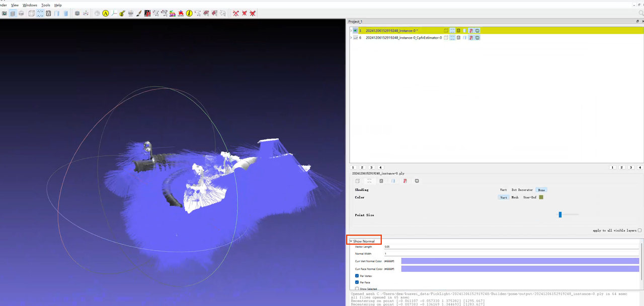Click the Curr Vert Normal Color swatch
Viewport: 644px width, 306px height.
coord(519,261)
